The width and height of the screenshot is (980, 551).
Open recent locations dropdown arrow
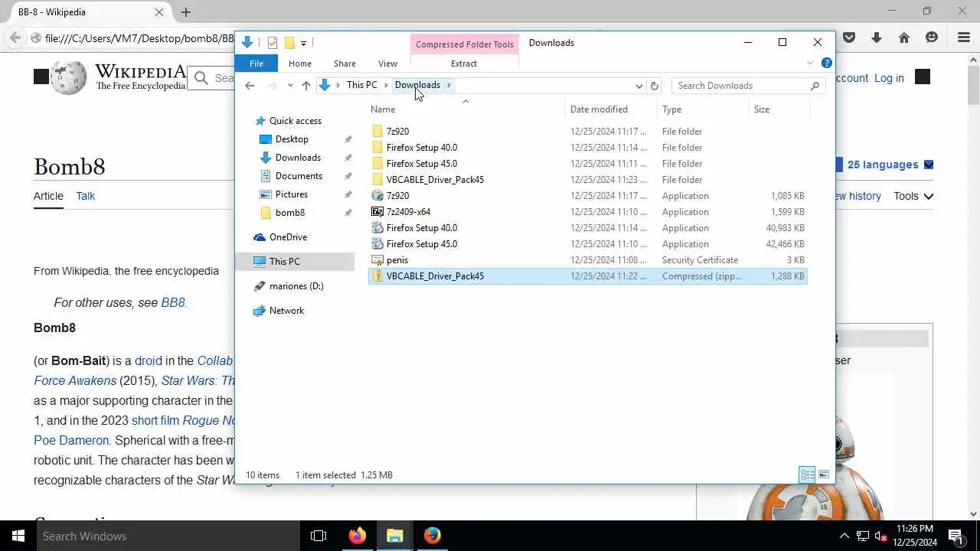point(289,86)
